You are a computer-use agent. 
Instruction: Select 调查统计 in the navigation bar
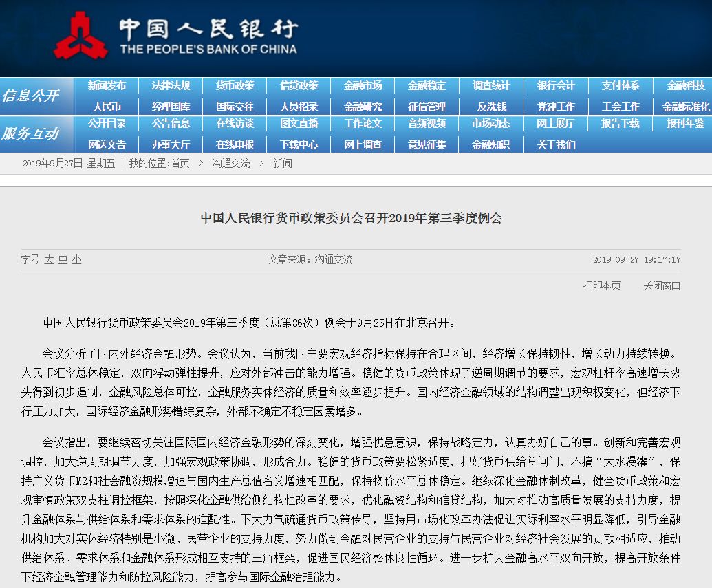click(491, 86)
